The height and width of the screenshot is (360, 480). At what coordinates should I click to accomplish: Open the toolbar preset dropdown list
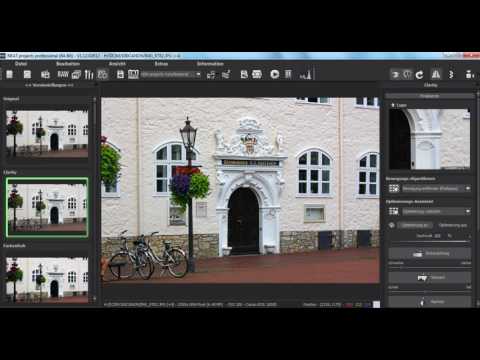pos(171,74)
